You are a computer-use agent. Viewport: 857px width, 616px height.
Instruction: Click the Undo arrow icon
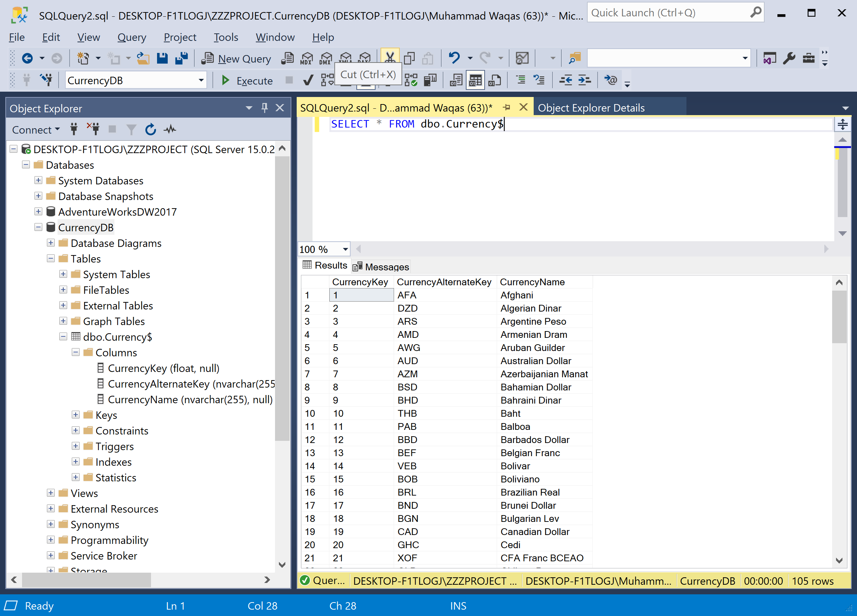tap(454, 58)
